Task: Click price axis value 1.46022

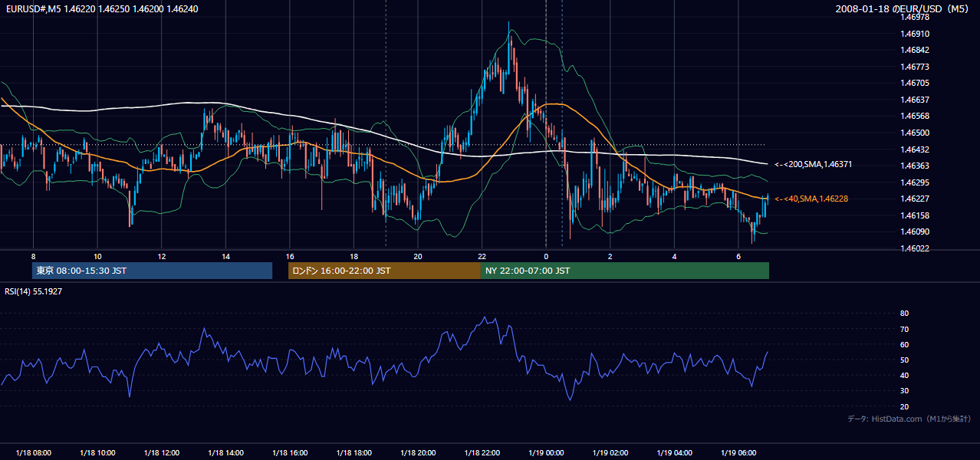Action: [x=916, y=248]
